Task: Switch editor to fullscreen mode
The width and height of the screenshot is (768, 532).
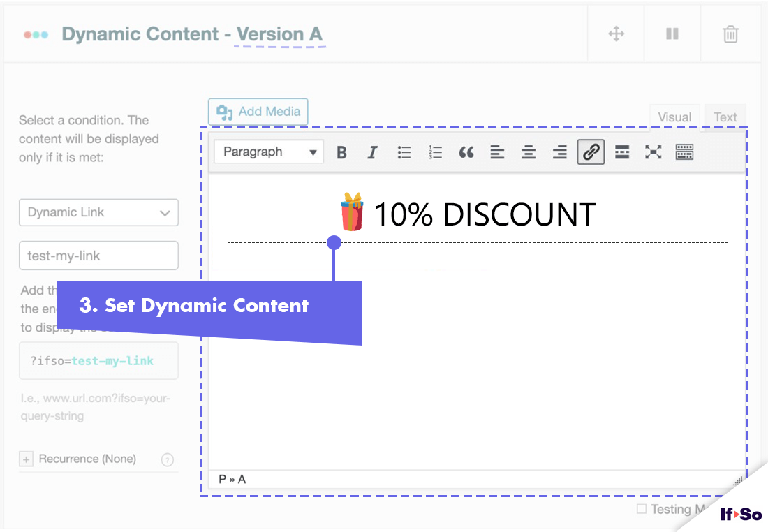Action: tap(653, 152)
